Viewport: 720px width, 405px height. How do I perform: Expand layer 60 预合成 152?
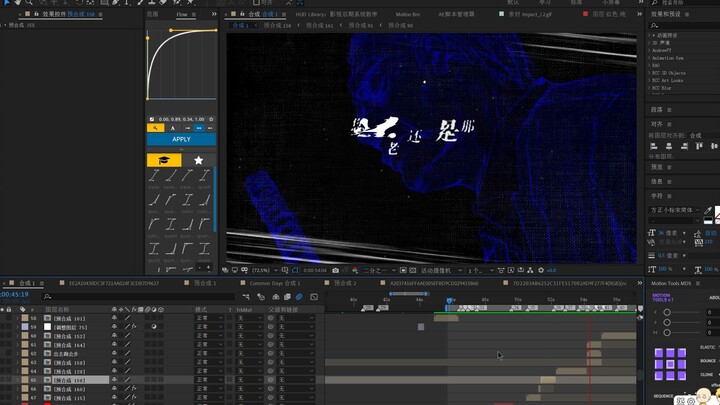[x=17, y=336]
